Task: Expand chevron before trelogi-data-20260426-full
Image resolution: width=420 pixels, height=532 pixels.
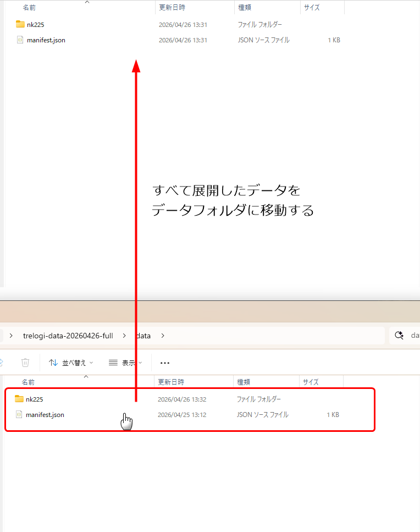Action: [x=11, y=336]
